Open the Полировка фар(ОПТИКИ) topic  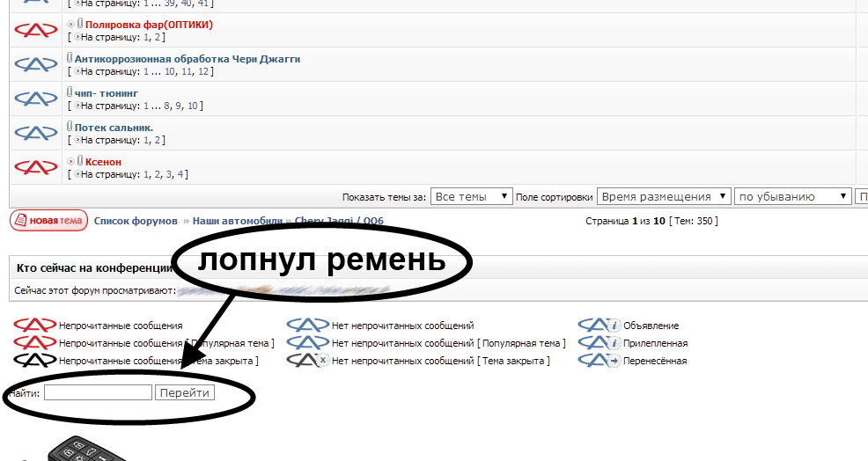tap(149, 25)
